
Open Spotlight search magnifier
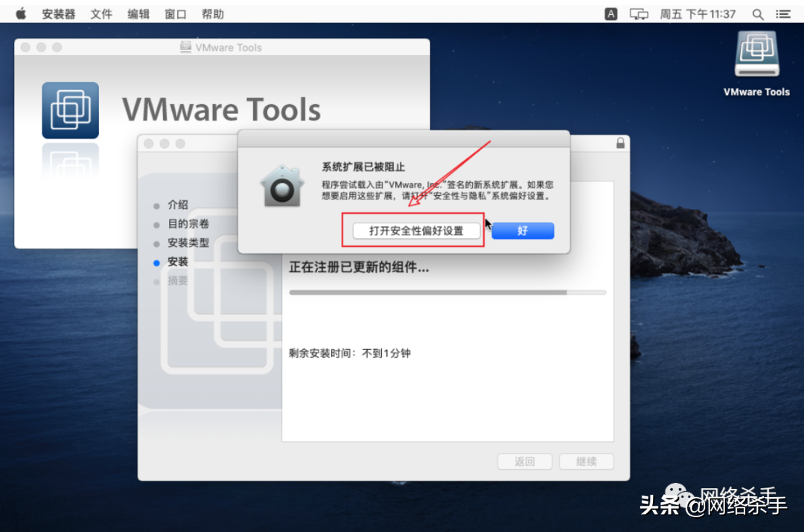click(757, 14)
